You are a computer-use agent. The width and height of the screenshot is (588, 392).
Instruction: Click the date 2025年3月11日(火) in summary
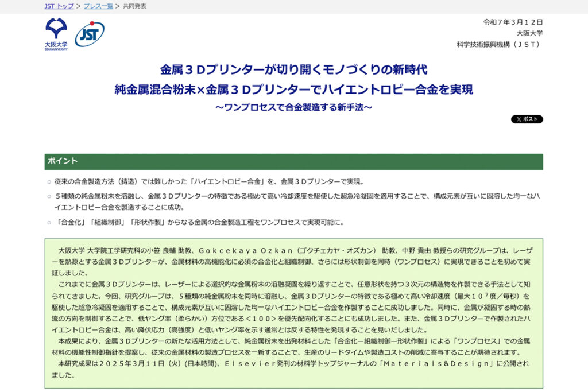141,364
